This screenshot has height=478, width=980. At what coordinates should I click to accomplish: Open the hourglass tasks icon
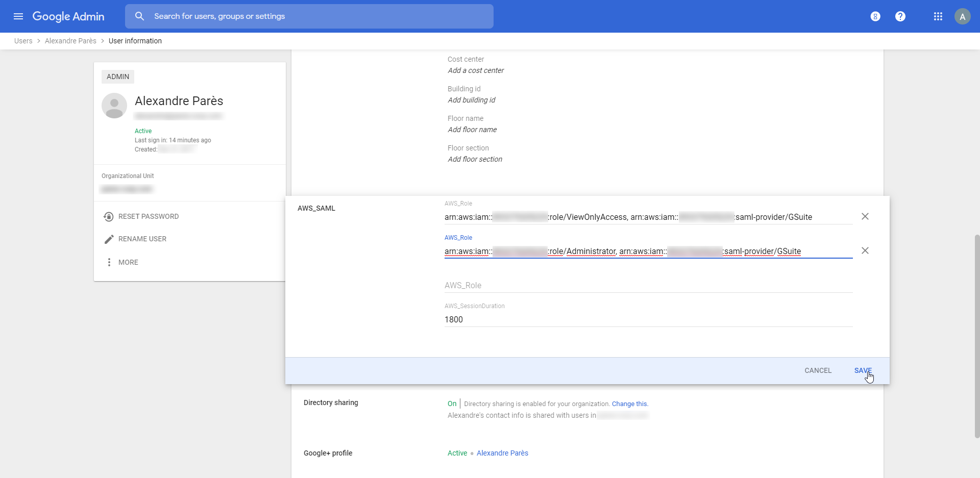875,16
